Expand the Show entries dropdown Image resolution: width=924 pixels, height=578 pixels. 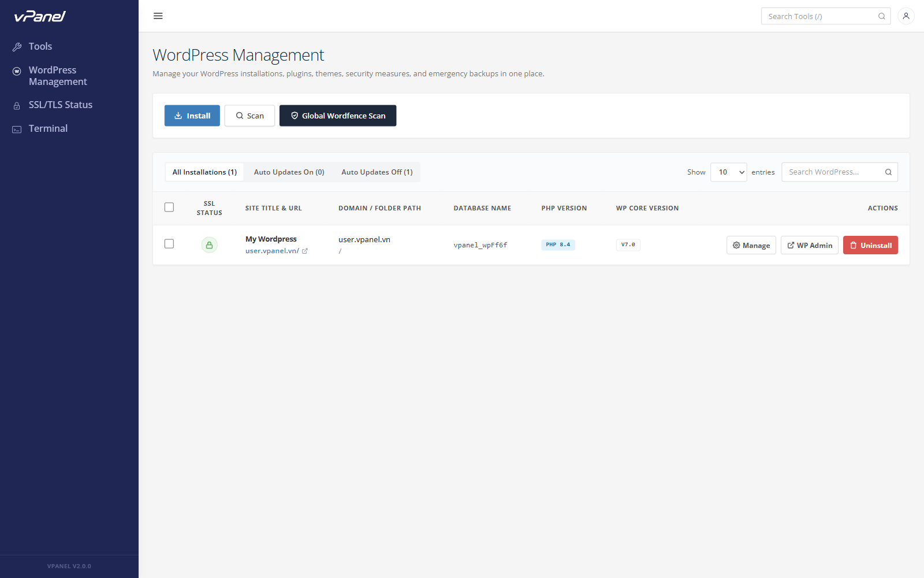(728, 172)
